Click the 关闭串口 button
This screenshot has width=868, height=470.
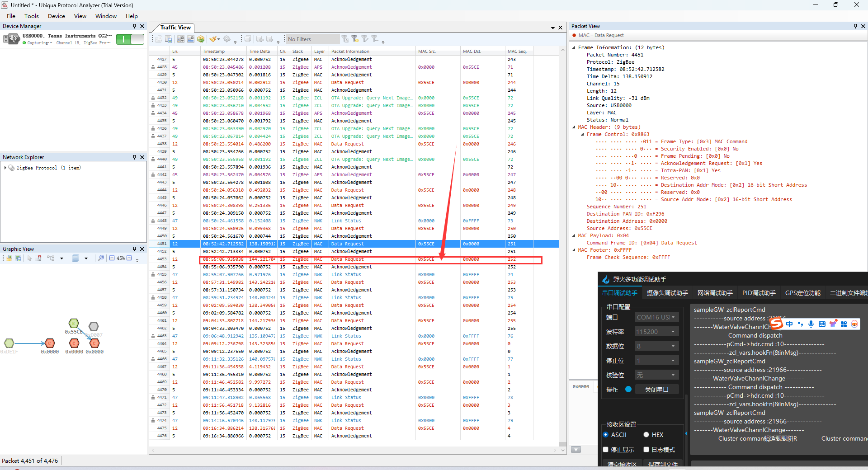657,390
